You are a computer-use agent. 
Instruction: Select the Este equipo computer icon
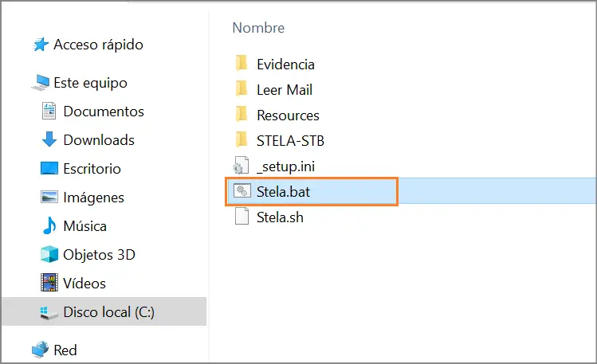tap(41, 83)
